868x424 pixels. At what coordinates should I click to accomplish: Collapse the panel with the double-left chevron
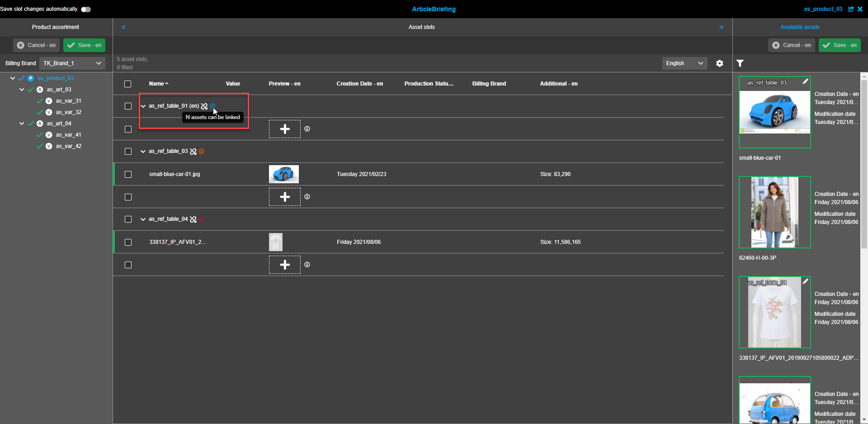click(x=123, y=27)
